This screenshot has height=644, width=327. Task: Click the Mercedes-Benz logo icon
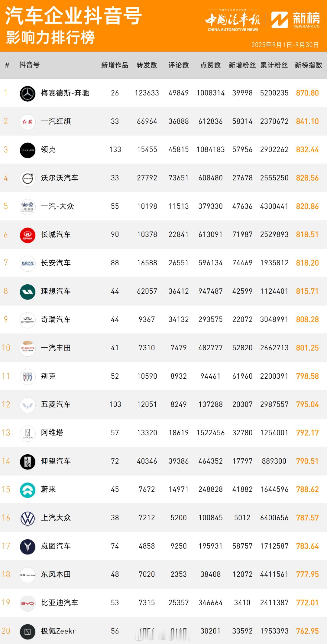(x=28, y=93)
